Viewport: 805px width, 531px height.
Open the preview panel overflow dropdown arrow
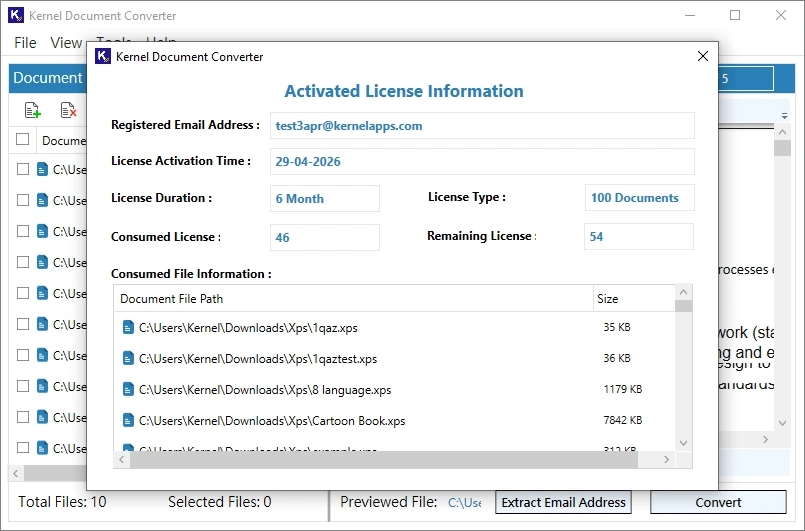click(784, 116)
